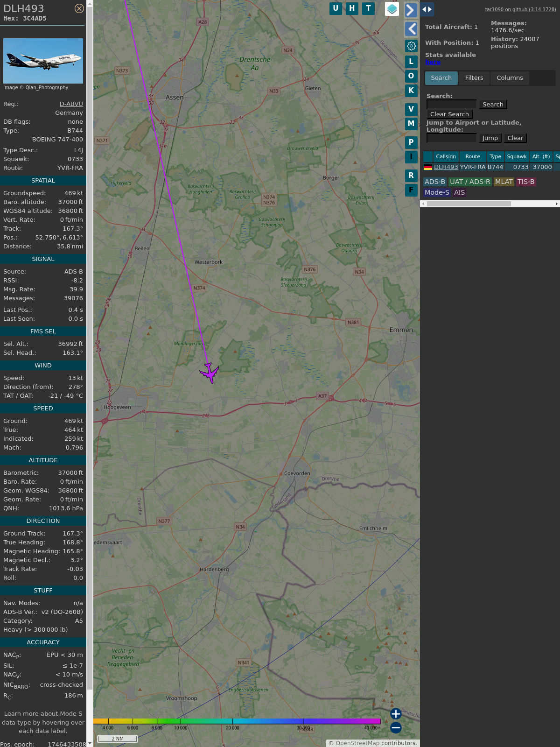Toggle the F map button
560x747 pixels.
point(411,190)
